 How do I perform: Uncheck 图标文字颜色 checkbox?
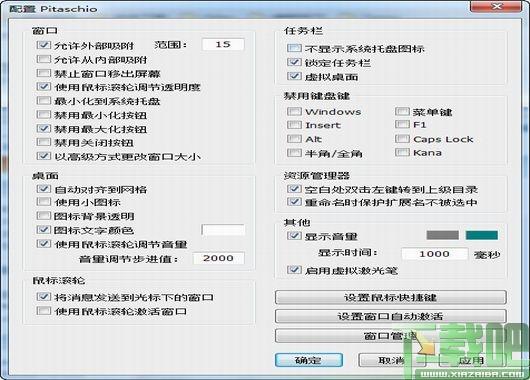point(44,230)
